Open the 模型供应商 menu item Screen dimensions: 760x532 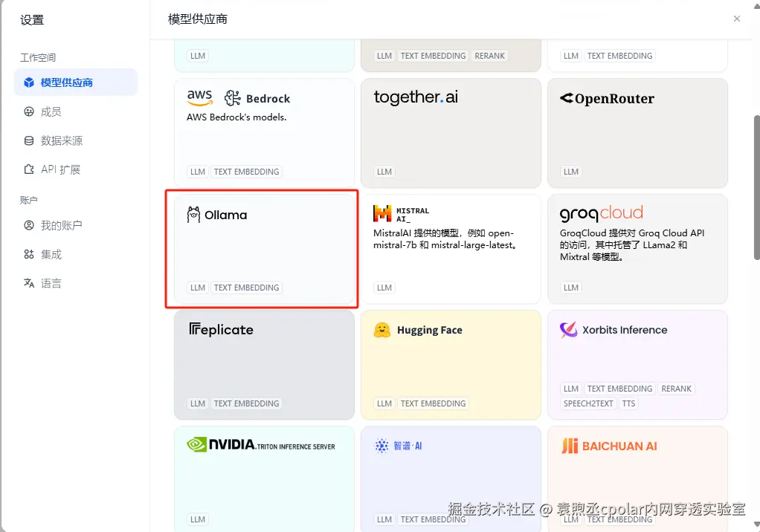(76, 82)
